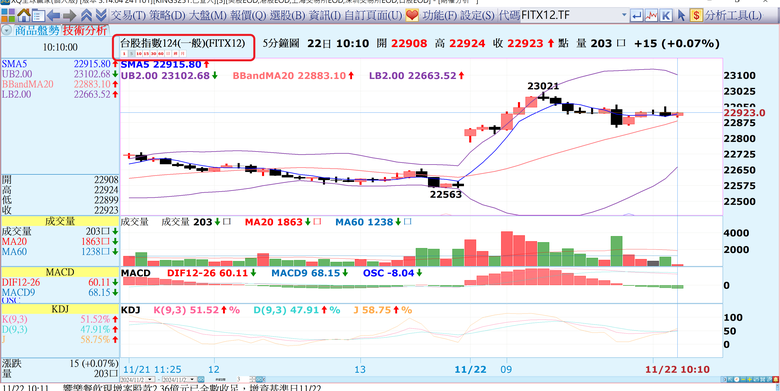The width and height of the screenshot is (780, 391).
Task: Expand the round dropdown beside 商品盤勢
Action: (6, 30)
